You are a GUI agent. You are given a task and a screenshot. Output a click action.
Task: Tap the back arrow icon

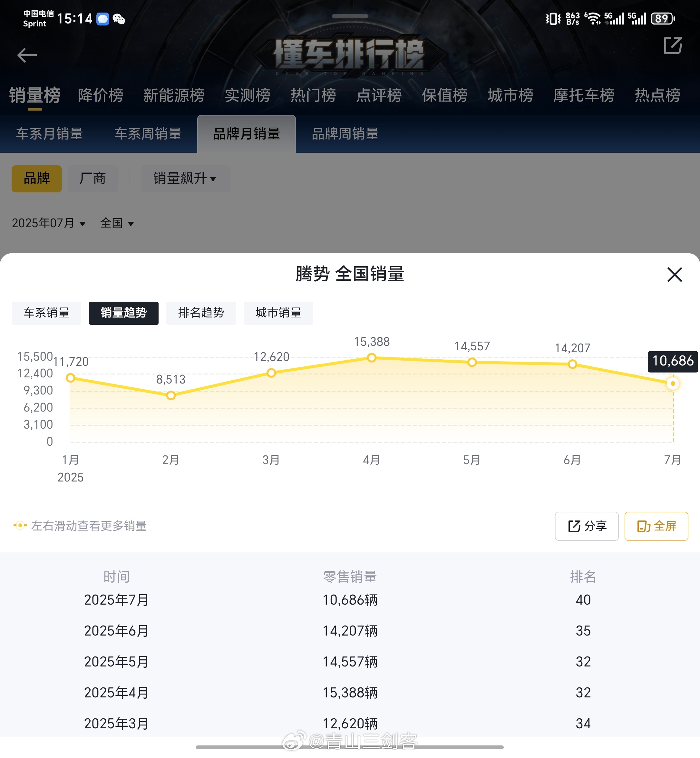27,55
